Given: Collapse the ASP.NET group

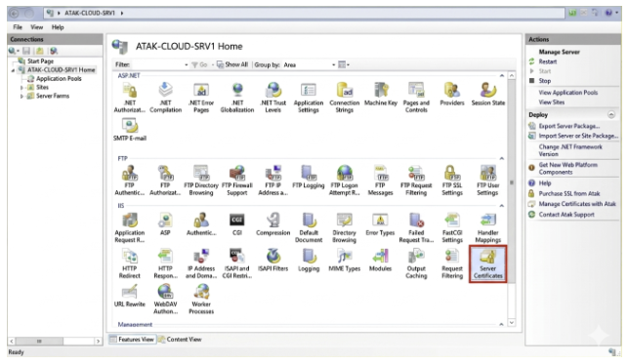Looking at the screenshot, I should (x=502, y=75).
